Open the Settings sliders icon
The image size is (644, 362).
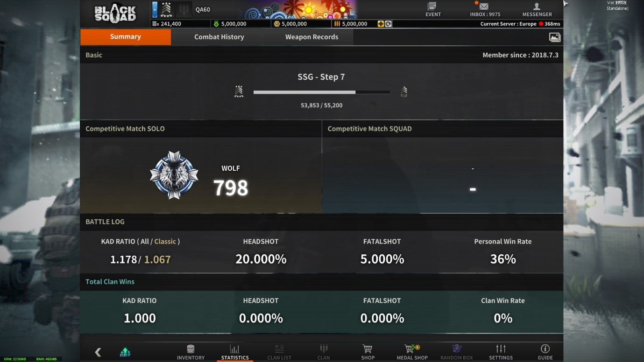[501, 349]
